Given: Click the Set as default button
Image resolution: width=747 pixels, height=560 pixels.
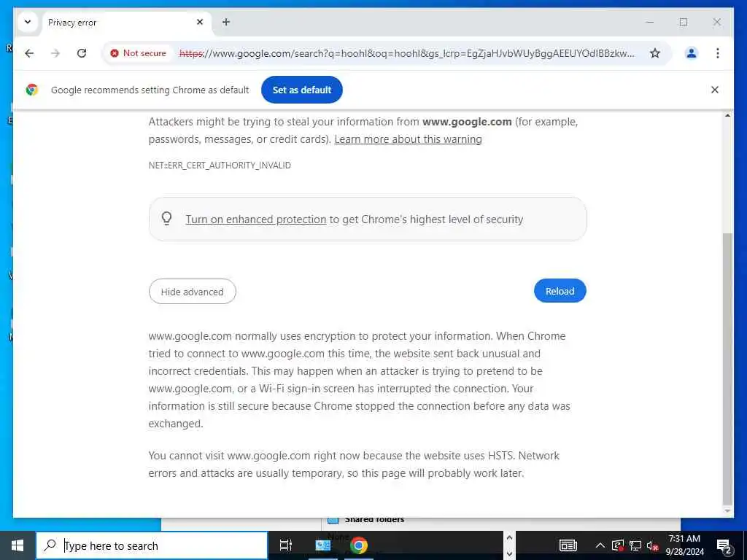Looking at the screenshot, I should [301, 90].
